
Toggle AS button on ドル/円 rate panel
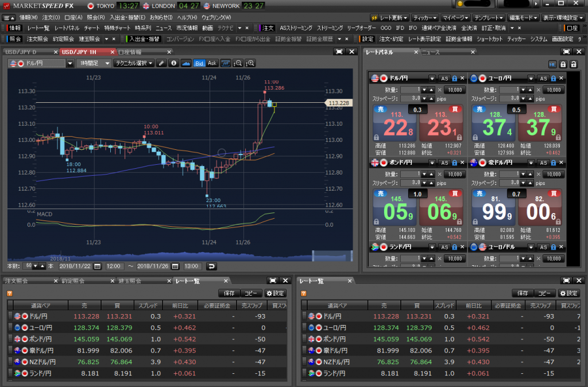coord(444,78)
